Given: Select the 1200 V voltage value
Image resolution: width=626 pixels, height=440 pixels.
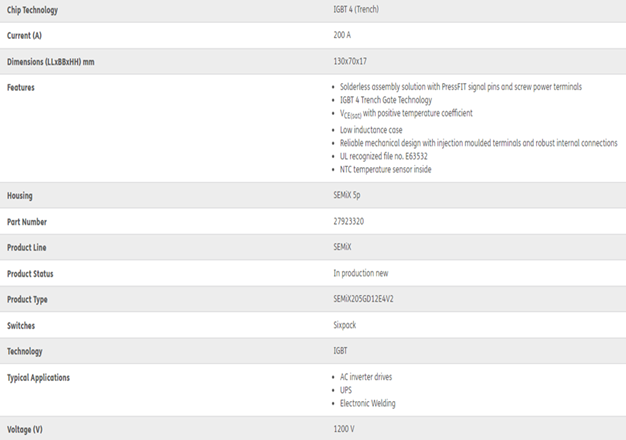Looking at the screenshot, I should click(344, 429).
